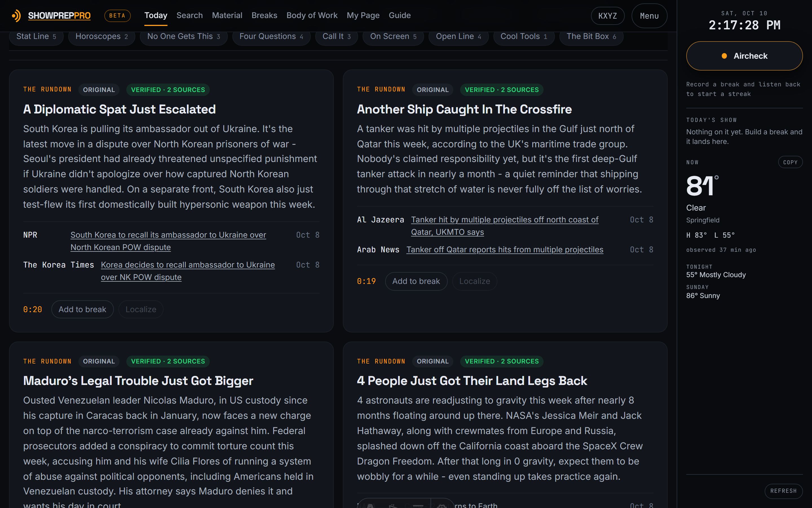Navigate to My Page
Viewport: 812px width, 508px height.
coord(363,16)
